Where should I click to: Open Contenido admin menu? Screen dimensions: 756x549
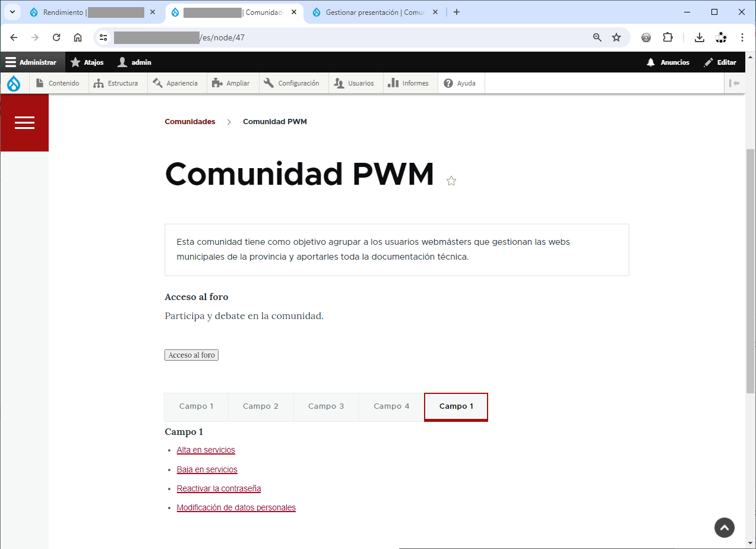58,83
